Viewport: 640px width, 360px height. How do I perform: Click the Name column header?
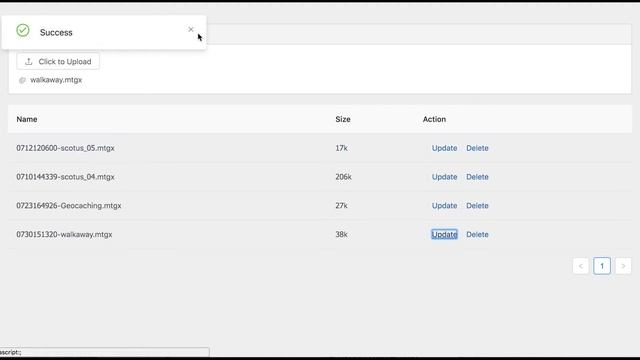point(27,119)
